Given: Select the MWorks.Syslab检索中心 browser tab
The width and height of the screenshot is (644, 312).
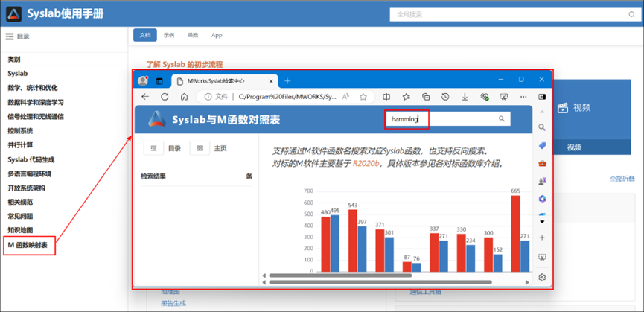Looking at the screenshot, I should pyautogui.click(x=224, y=81).
